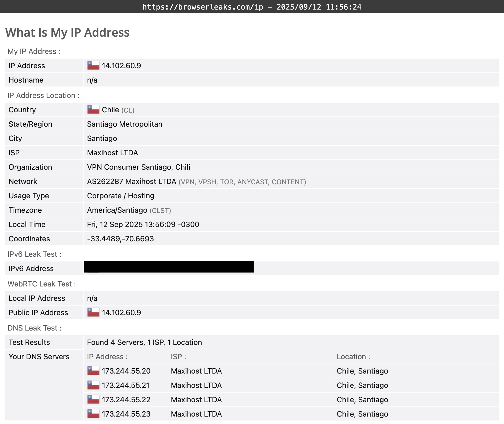Click the flag beside DNS server 173.244.55.21
The image size is (504, 424).
tap(93, 385)
